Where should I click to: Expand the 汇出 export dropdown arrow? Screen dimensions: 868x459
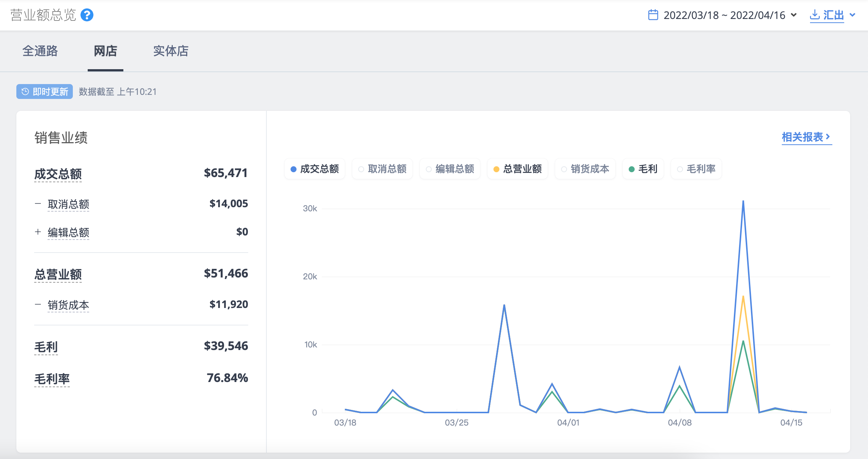[853, 15]
